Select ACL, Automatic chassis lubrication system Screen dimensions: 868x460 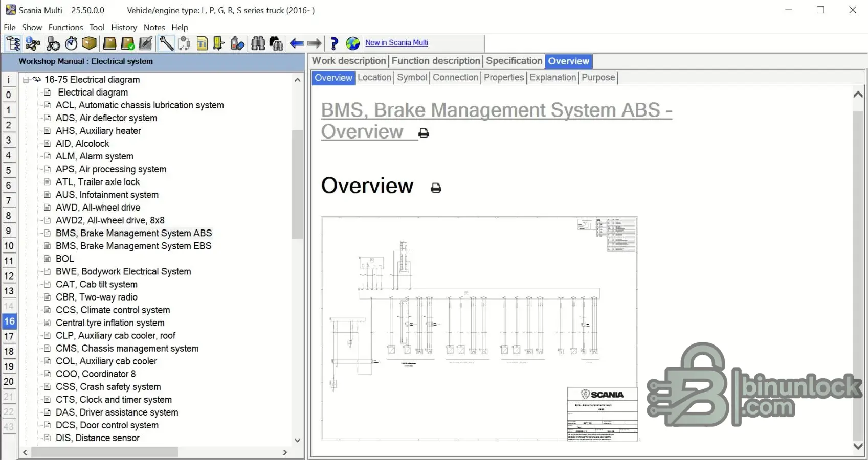click(140, 105)
